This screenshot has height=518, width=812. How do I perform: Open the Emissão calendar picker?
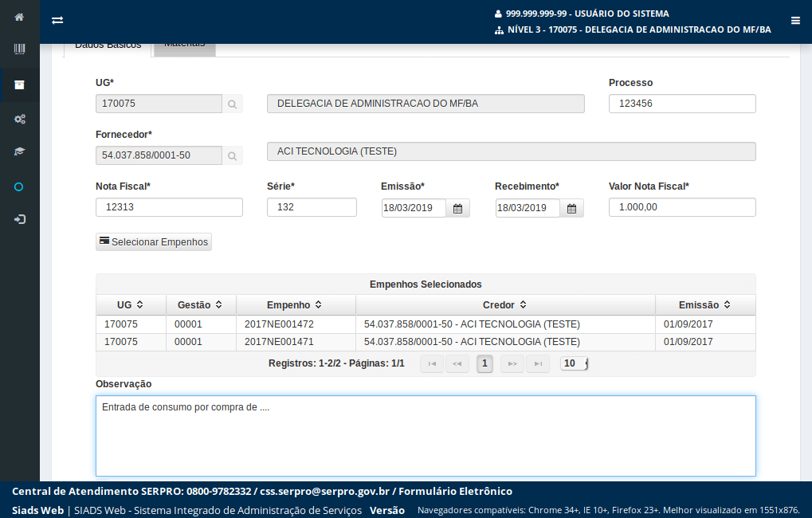(x=457, y=208)
